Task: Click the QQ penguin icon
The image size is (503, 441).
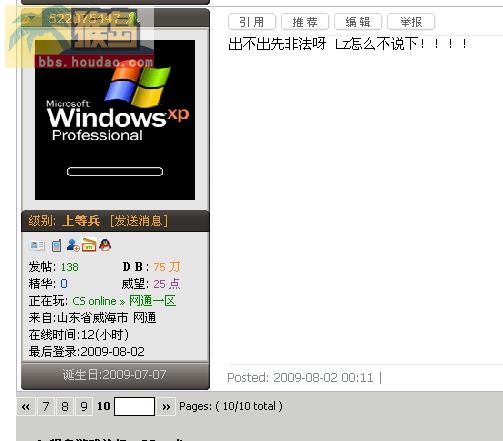Action: (x=105, y=245)
